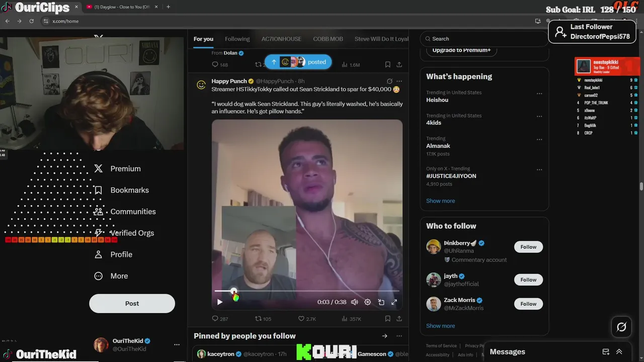This screenshot has width=644, height=362.
Task: Open more options for Heishou trend
Action: pyautogui.click(x=539, y=94)
